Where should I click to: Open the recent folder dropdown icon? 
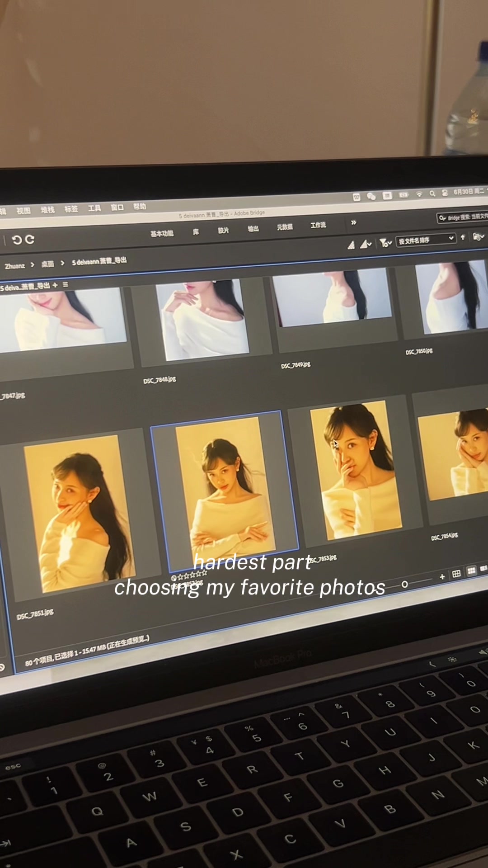point(478,236)
